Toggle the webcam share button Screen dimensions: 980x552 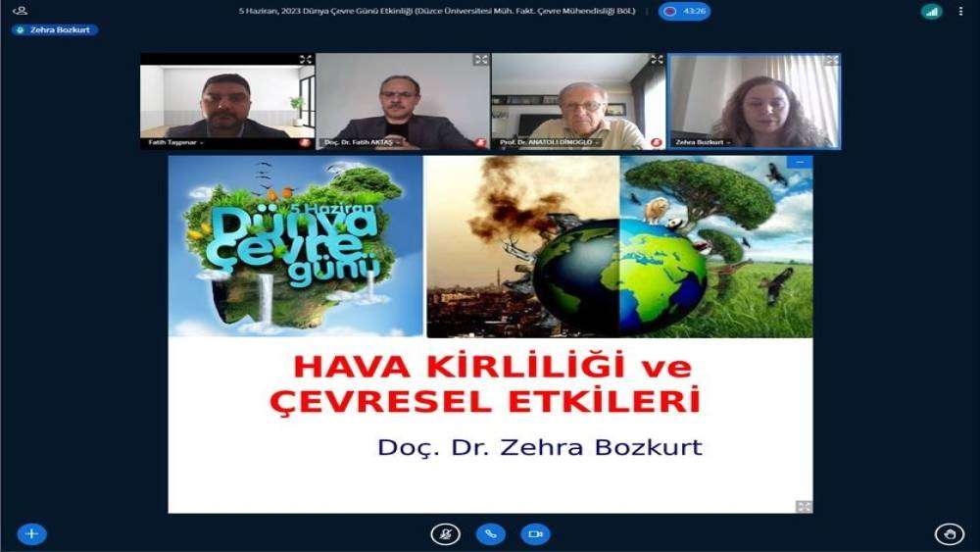click(536, 534)
